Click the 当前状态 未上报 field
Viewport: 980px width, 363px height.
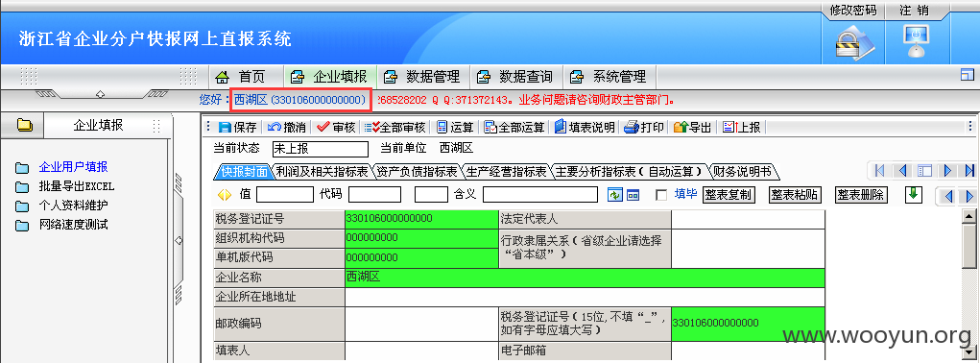[321, 149]
